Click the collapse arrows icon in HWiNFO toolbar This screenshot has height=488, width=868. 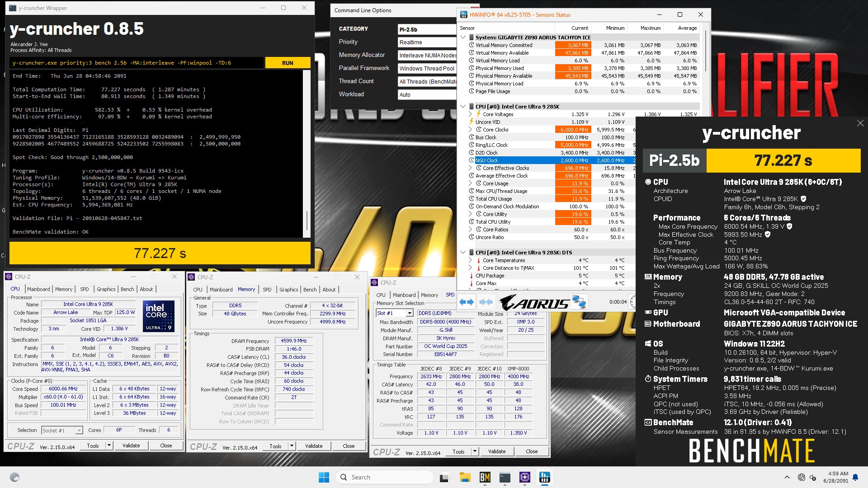486,302
